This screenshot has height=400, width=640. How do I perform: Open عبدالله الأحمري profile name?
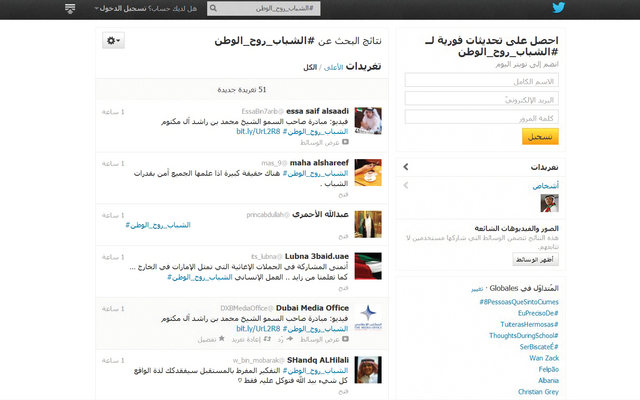[x=320, y=214]
